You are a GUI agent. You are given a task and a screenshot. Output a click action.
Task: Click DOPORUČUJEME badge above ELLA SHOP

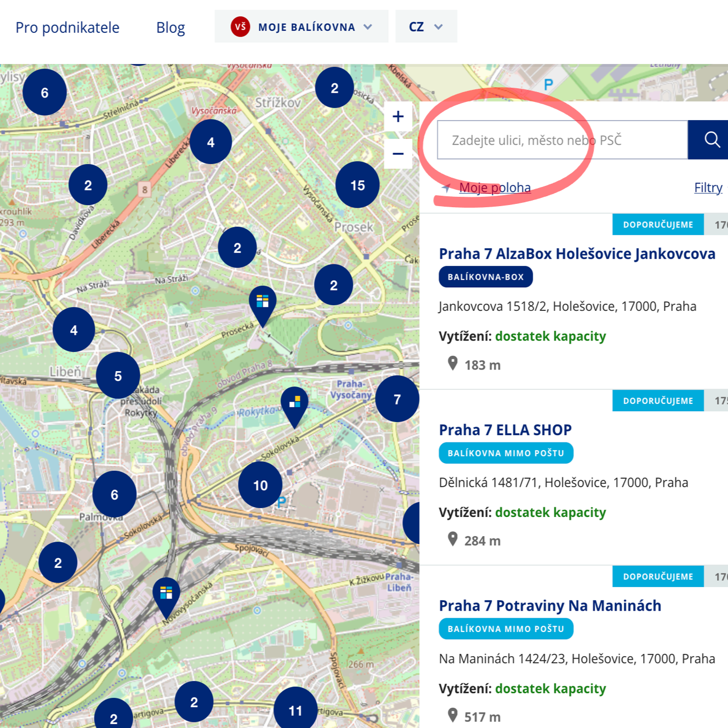tap(658, 401)
